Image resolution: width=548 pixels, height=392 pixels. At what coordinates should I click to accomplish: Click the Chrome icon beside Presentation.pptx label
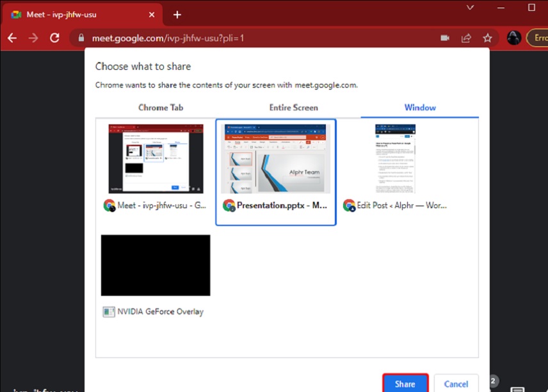pyautogui.click(x=229, y=205)
